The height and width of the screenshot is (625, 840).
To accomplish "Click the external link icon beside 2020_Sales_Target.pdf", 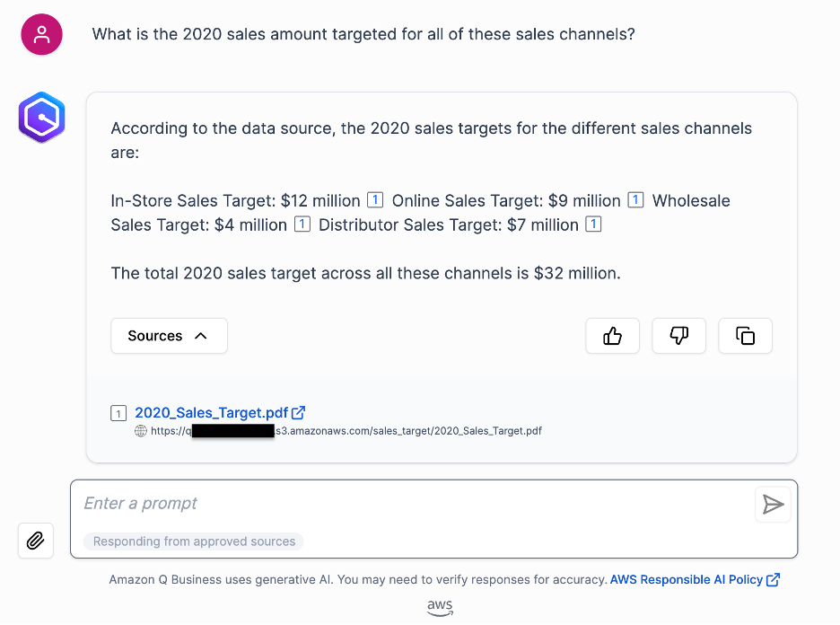I will click(x=298, y=413).
